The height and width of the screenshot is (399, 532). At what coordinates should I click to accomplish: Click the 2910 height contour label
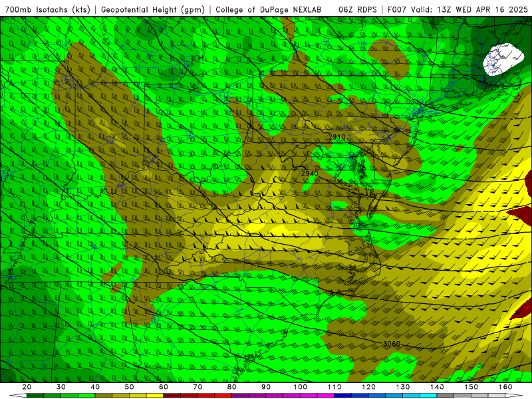coord(337,137)
